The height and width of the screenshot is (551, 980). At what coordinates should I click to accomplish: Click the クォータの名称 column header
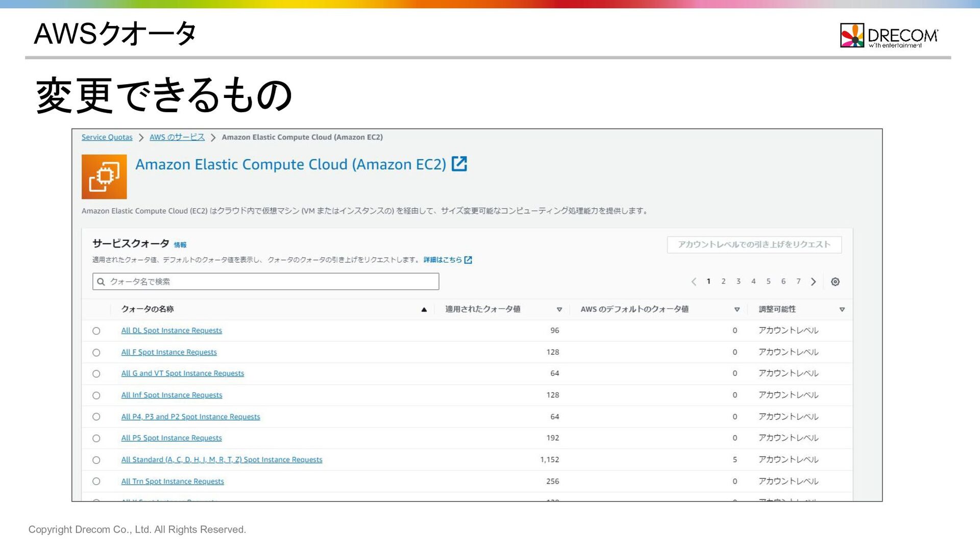click(147, 309)
